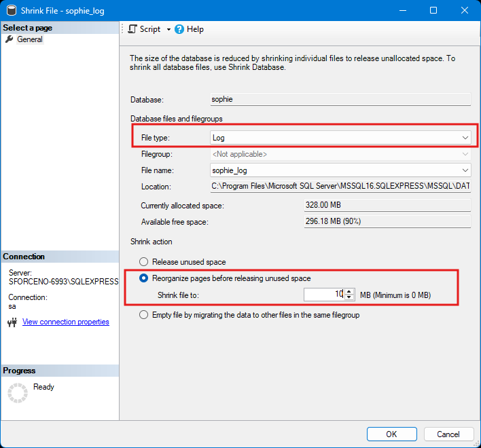Viewport: 481px width, 448px height.
Task: Select the General page wrench icon
Action: (x=9, y=39)
